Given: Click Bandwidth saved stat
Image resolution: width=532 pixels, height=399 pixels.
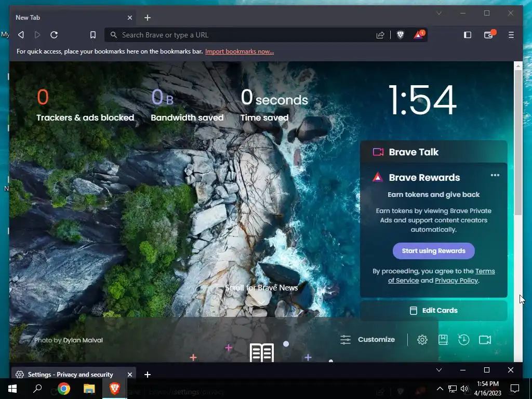Looking at the screenshot, I should (187, 105).
